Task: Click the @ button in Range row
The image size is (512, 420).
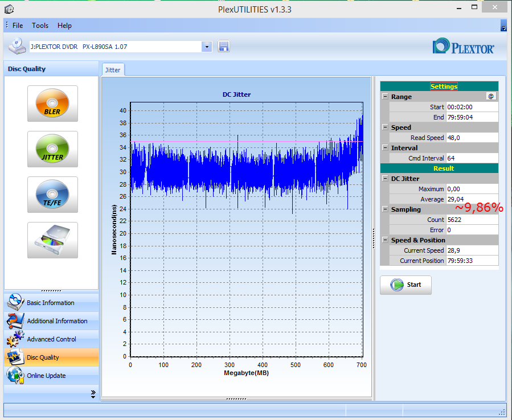Action: coord(491,96)
